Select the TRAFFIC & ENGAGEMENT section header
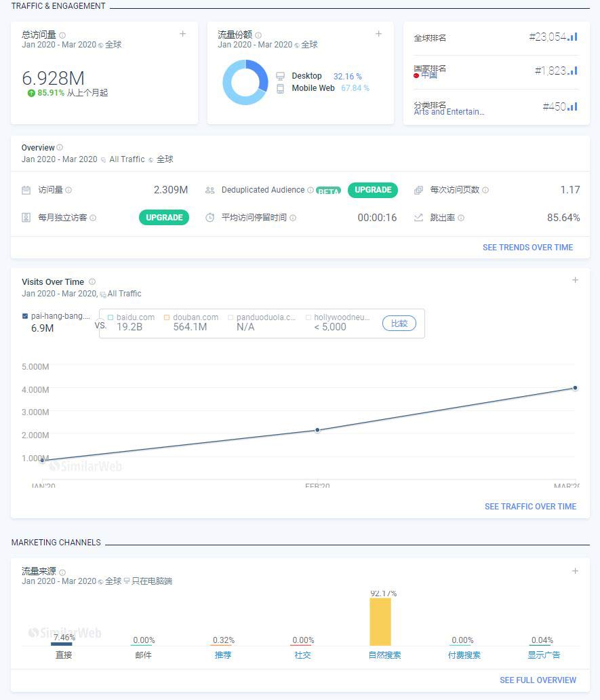 click(57, 6)
